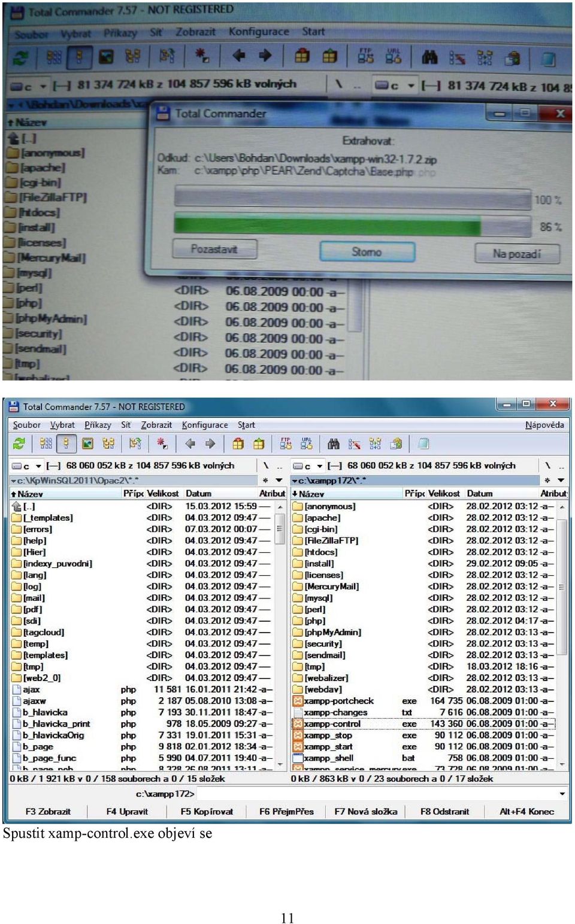575x924 pixels.
Task: Open directory history arrow of right panel xampp172
Action: pyautogui.click(x=561, y=480)
